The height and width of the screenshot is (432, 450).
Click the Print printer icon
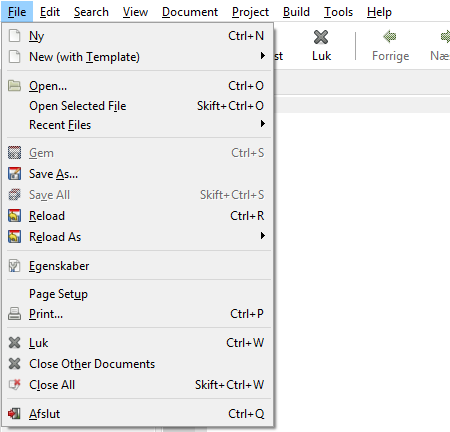click(x=14, y=314)
